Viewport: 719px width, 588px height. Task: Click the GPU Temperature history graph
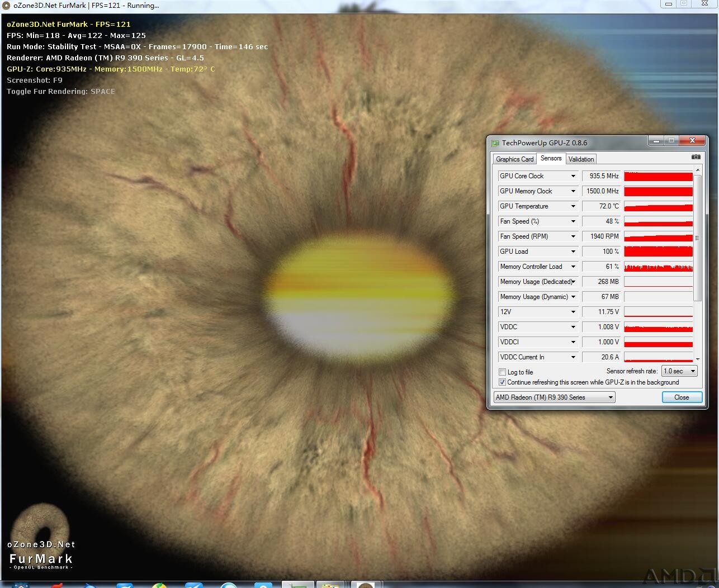pos(658,206)
